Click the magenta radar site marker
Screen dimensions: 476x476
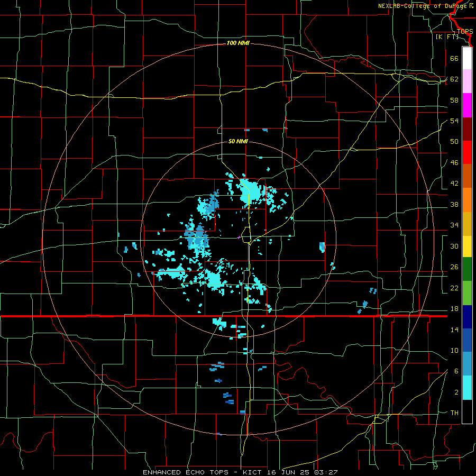[239, 237]
